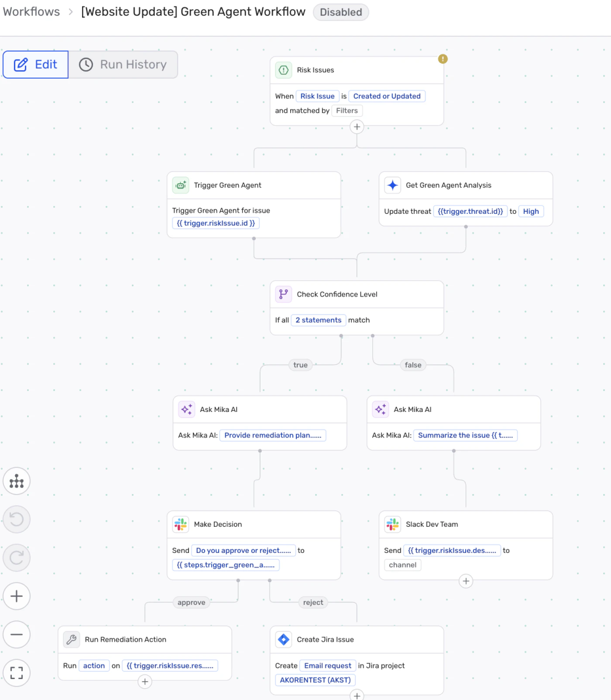Screen dimensions: 611x700
Task: Click the undo arrow button
Action: (16, 519)
